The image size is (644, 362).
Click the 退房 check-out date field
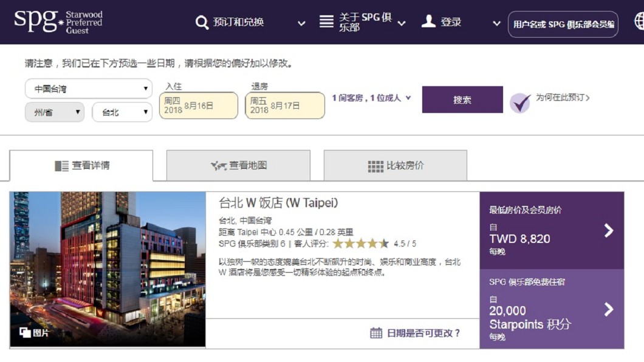point(285,106)
